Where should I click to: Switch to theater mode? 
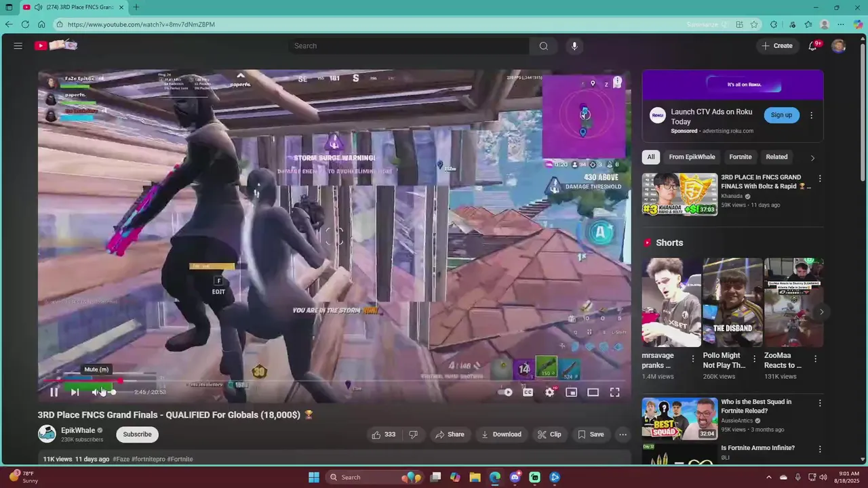coord(593,392)
